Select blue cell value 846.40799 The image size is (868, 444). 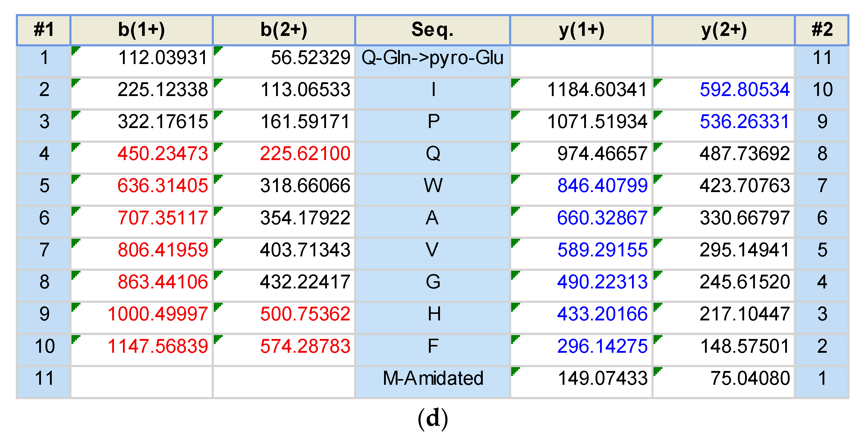coord(581,189)
